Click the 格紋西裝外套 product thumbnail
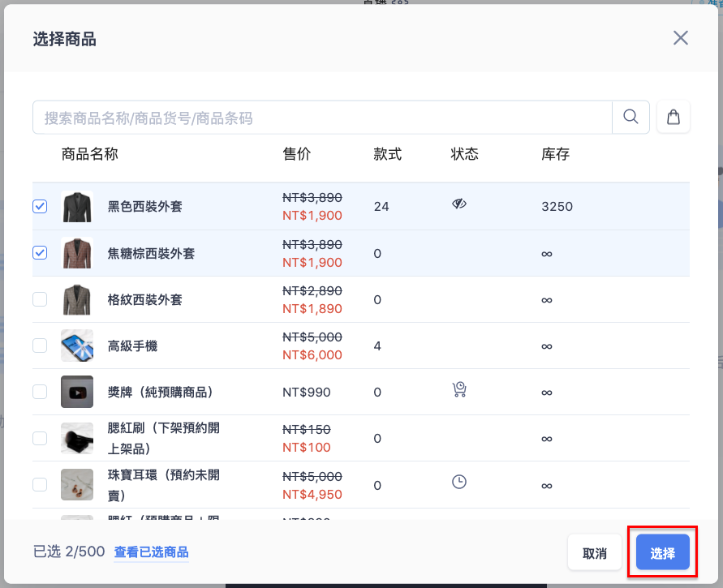The image size is (723, 588). pyautogui.click(x=77, y=299)
